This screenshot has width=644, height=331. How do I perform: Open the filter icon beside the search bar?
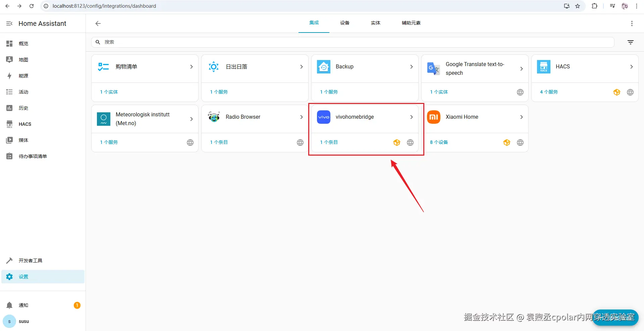(631, 42)
